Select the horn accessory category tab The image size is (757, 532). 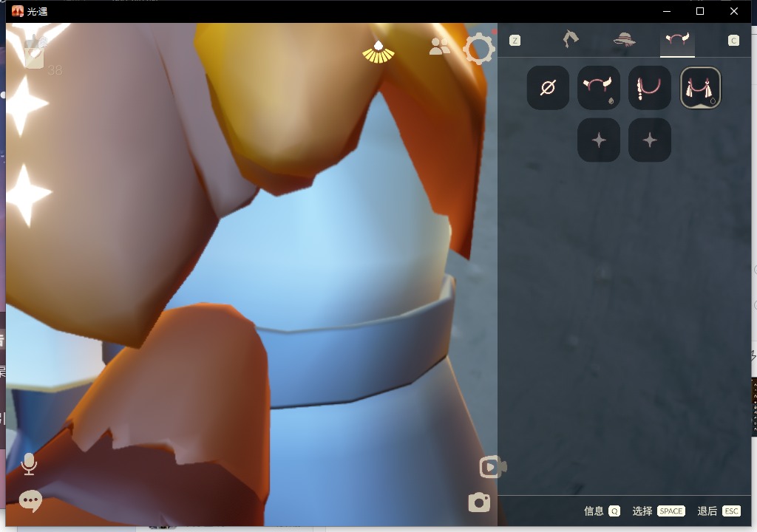point(677,40)
